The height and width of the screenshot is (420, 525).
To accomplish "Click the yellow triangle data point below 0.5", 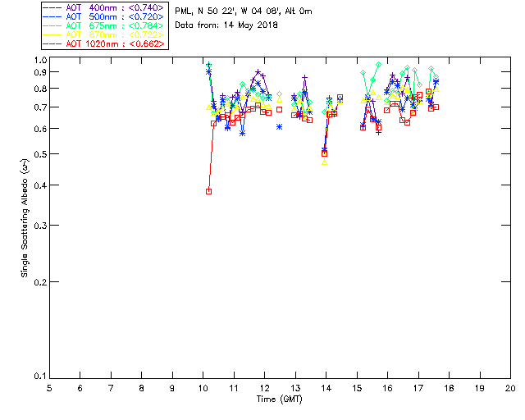I will pyautogui.click(x=325, y=162).
